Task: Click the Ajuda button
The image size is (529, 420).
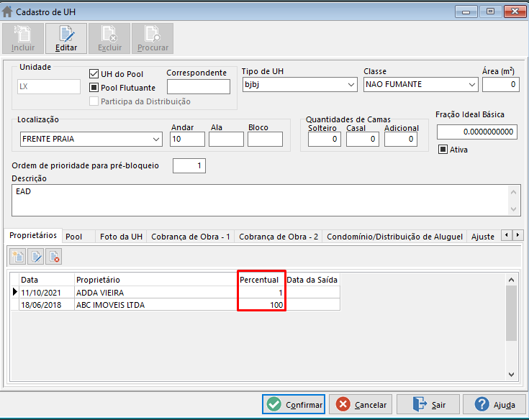Action: [x=494, y=404]
